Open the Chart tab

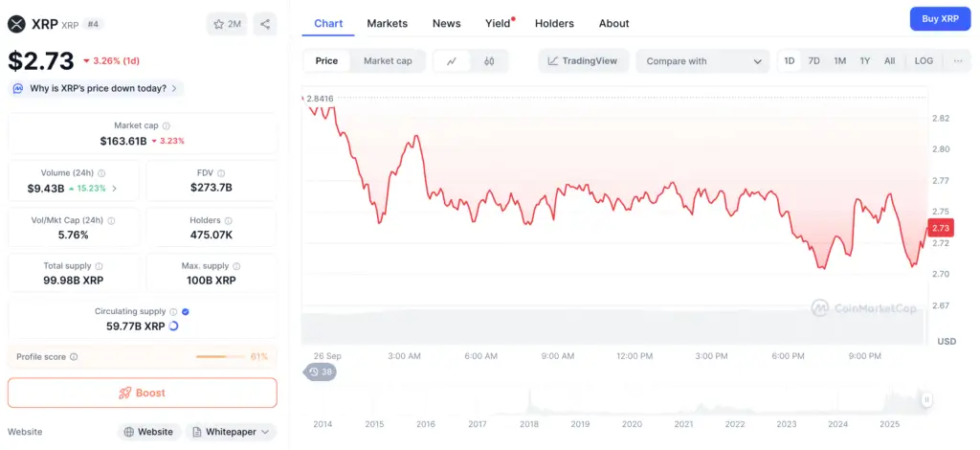pyautogui.click(x=328, y=24)
